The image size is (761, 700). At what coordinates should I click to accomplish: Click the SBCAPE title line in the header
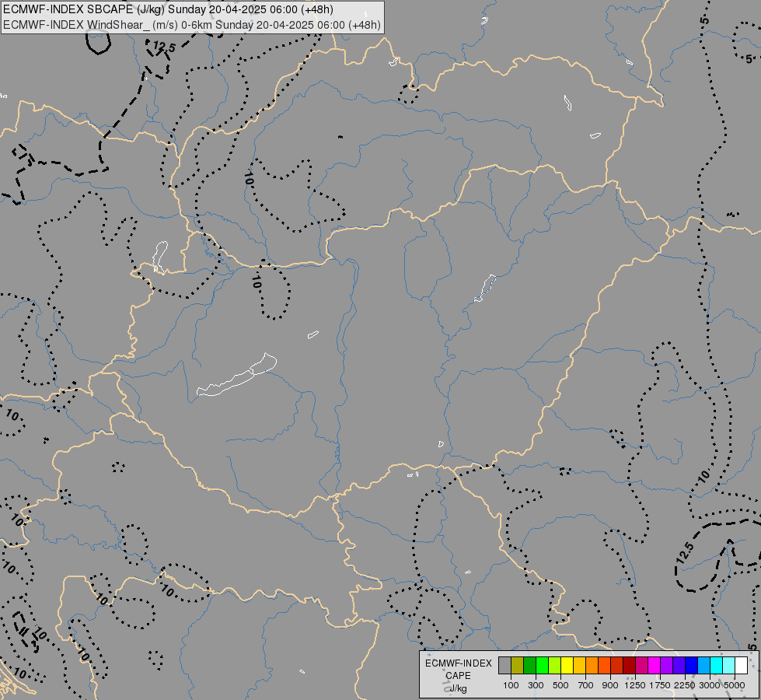(168, 9)
